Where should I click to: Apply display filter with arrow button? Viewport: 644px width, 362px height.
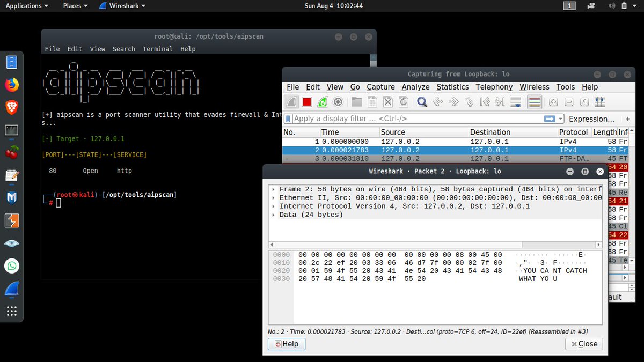click(550, 119)
